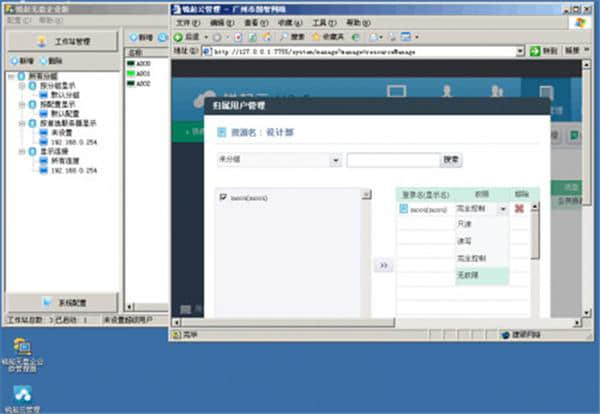
Task: Open the 收藏 menu in IE
Action: click(x=290, y=23)
